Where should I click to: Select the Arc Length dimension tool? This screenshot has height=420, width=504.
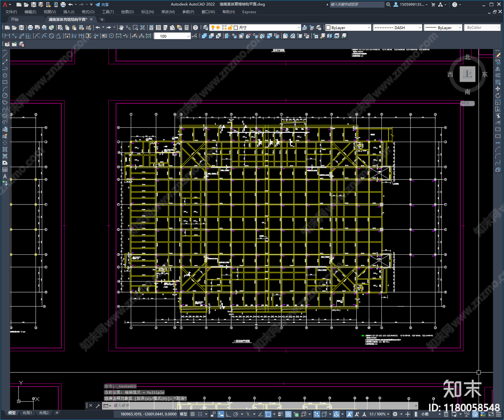pyautogui.click(x=21, y=36)
